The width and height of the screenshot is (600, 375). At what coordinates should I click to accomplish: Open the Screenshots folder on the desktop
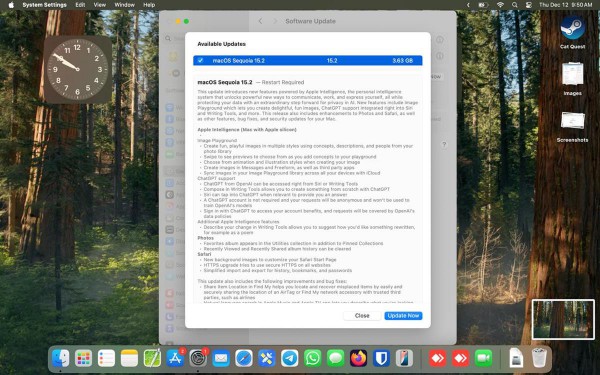click(x=572, y=126)
